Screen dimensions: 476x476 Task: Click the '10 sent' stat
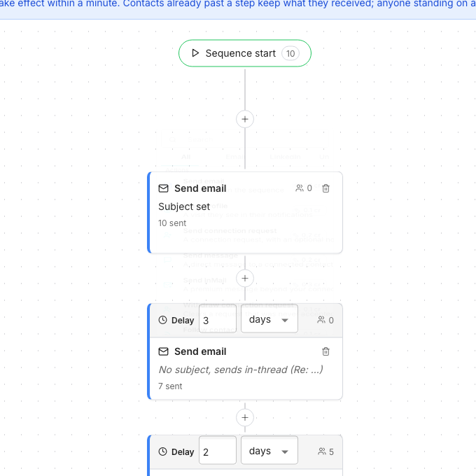(x=172, y=223)
